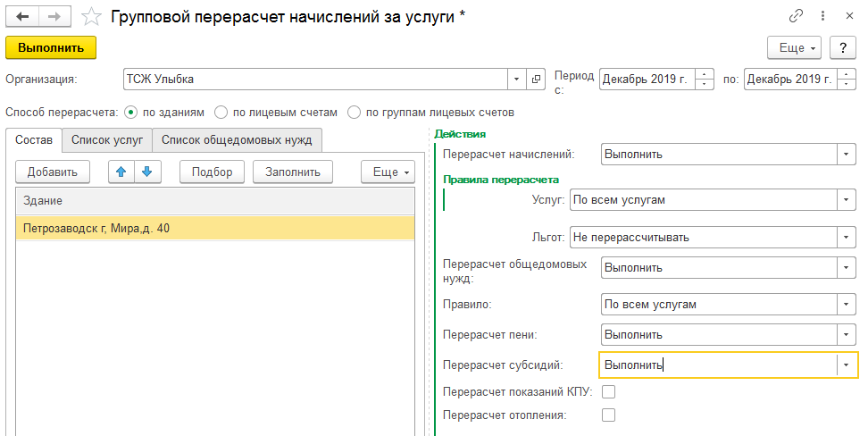This screenshot has width=868, height=436.
Task: Add to favorites with star icon
Action: (x=91, y=17)
